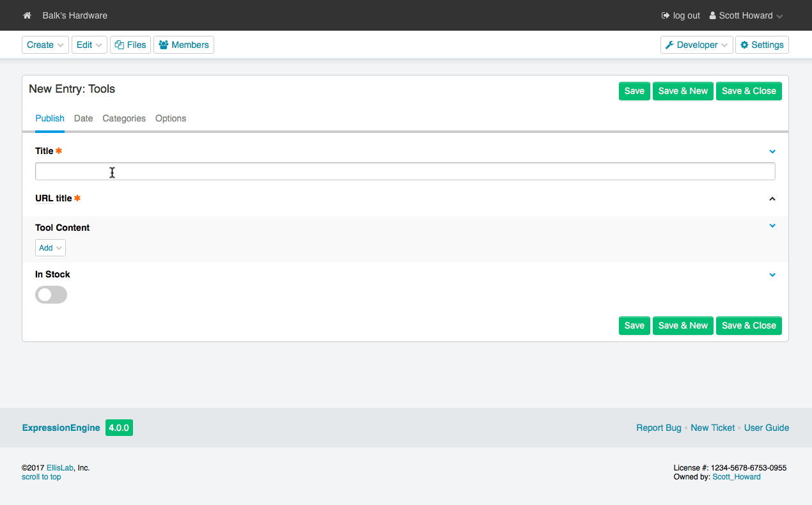Screen dimensions: 812x505
Task: Collapse the Tool Content field section
Action: pos(772,226)
